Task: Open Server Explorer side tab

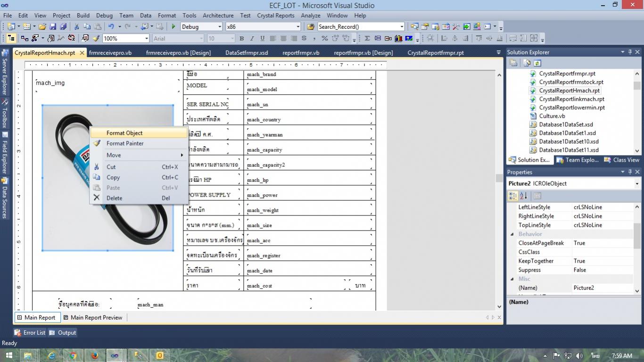Action: tap(5, 72)
